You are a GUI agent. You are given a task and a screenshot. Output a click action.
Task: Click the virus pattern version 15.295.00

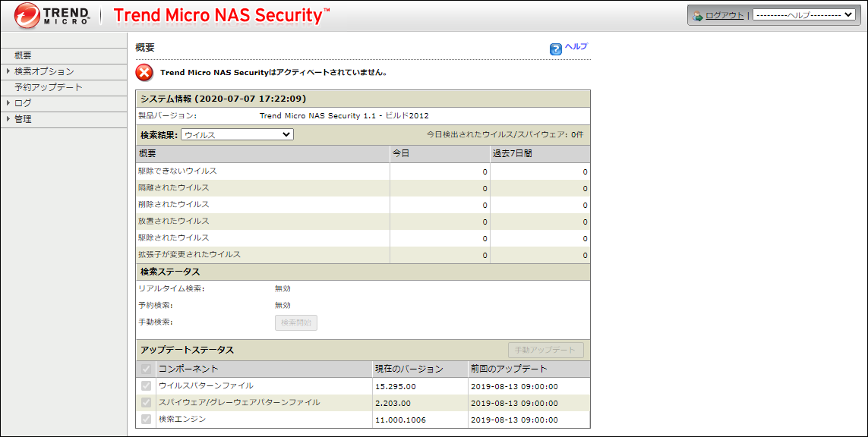coord(395,386)
